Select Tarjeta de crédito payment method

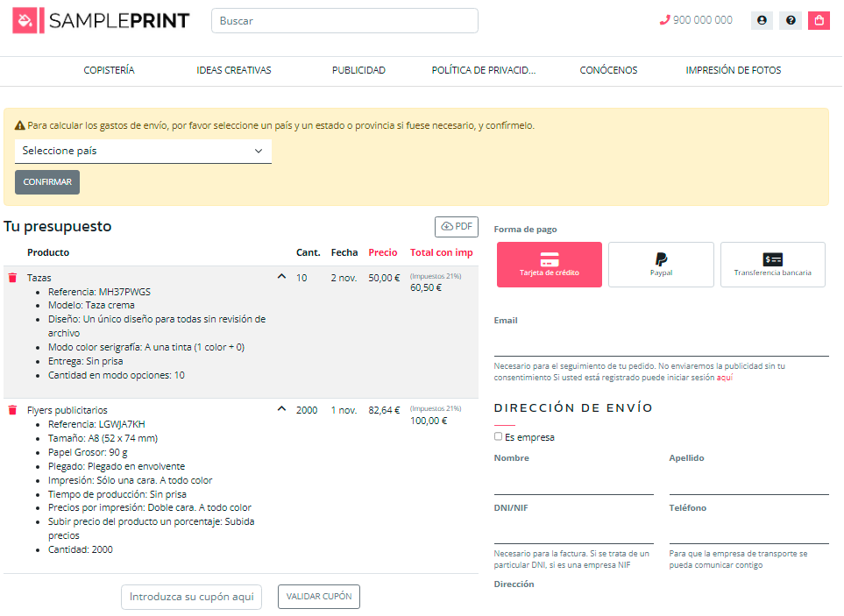pos(550,265)
